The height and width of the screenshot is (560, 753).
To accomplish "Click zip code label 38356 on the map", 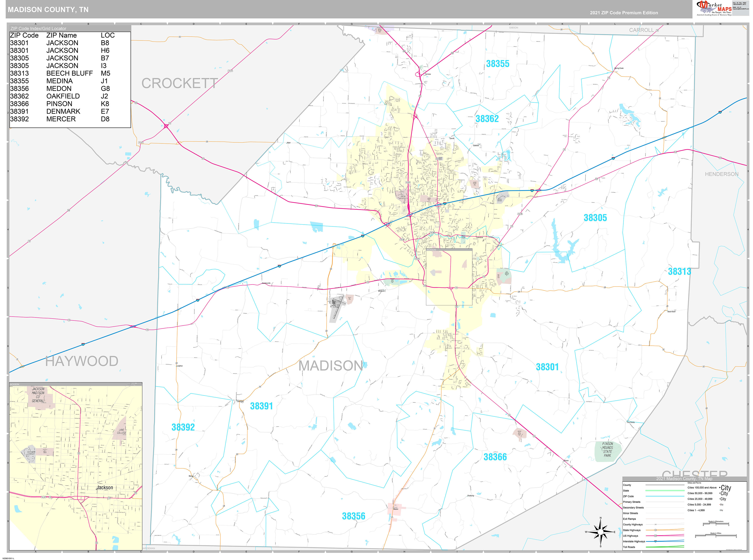I will (354, 516).
